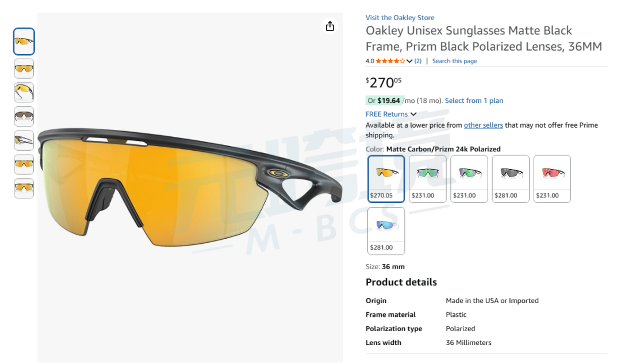View the last thumbnail in the strip
Viewport: 621px width, 364px height.
(x=24, y=189)
